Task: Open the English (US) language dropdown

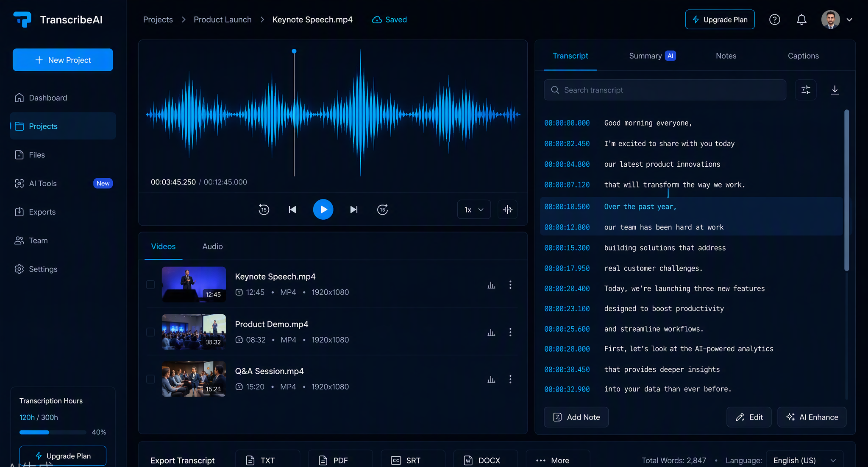Action: tap(804, 460)
